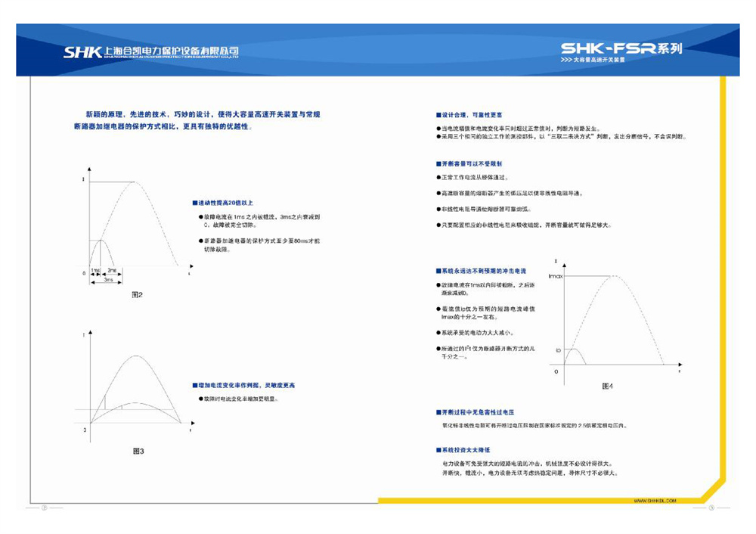Click the heading 开断过程中无危害性过电压
This screenshot has width=756, height=534.
tap(475, 412)
